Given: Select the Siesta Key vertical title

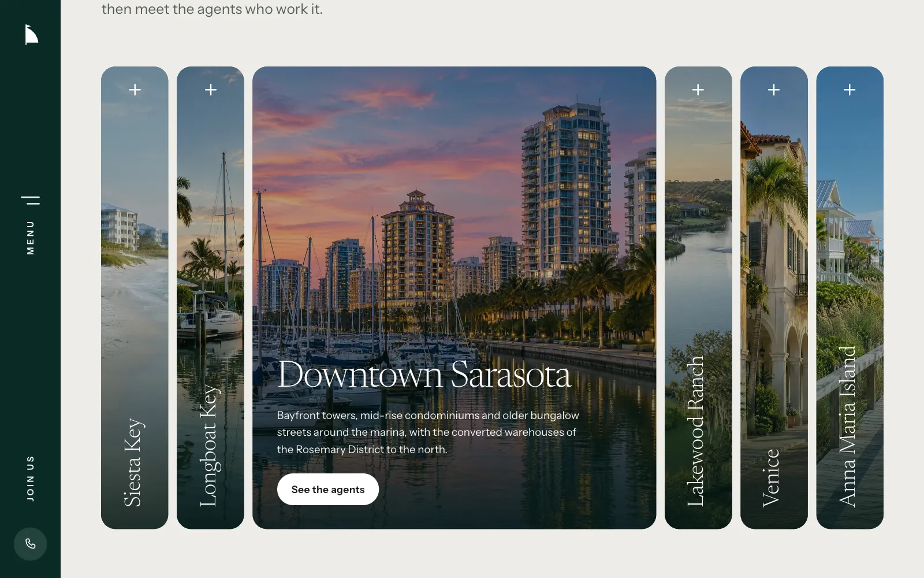Looking at the screenshot, I should pyautogui.click(x=133, y=463).
